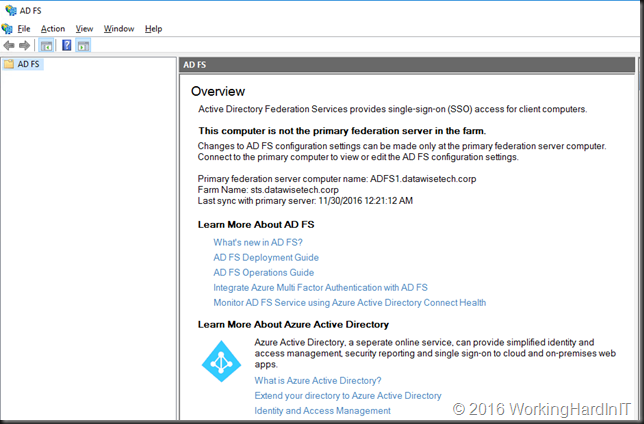Open the Help menu
Image resolution: width=644 pixels, height=424 pixels.
(153, 29)
